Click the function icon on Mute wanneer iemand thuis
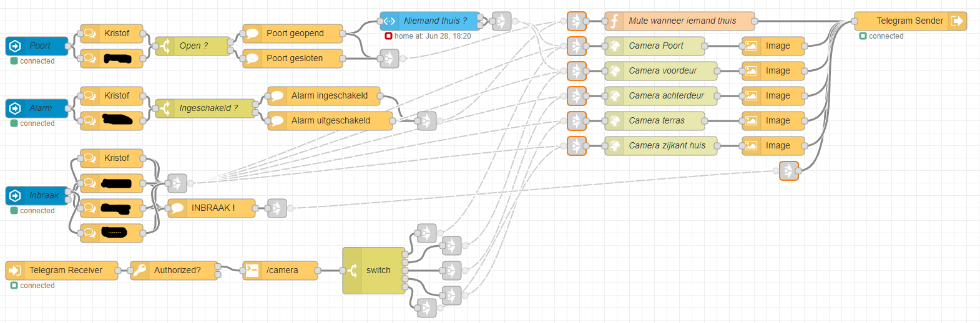The height and width of the screenshot is (323, 980). point(614,21)
